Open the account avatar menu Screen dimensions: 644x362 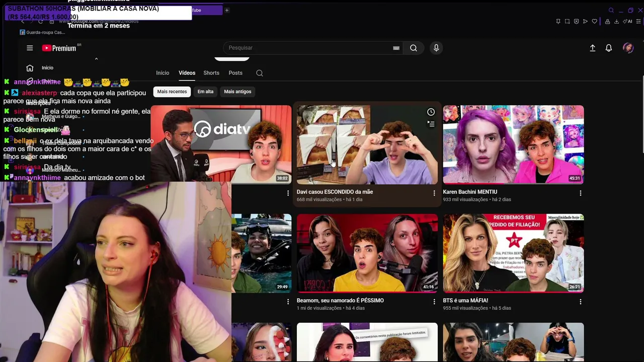(628, 48)
